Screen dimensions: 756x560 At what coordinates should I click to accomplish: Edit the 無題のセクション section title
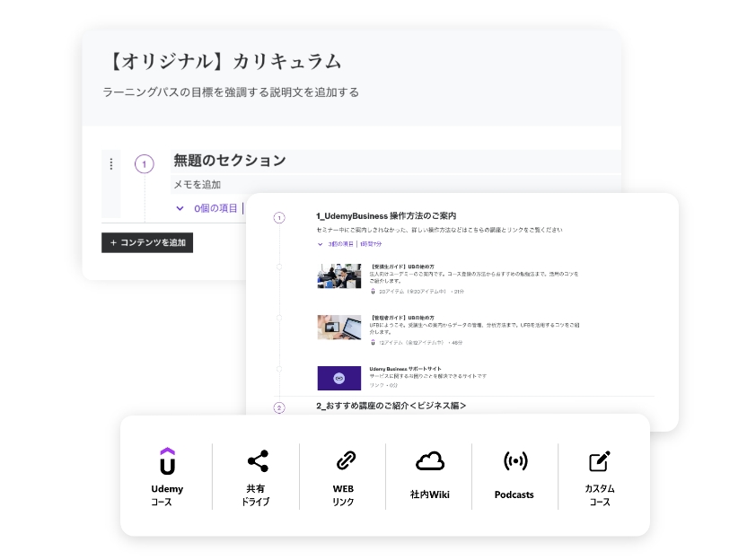pyautogui.click(x=395, y=161)
